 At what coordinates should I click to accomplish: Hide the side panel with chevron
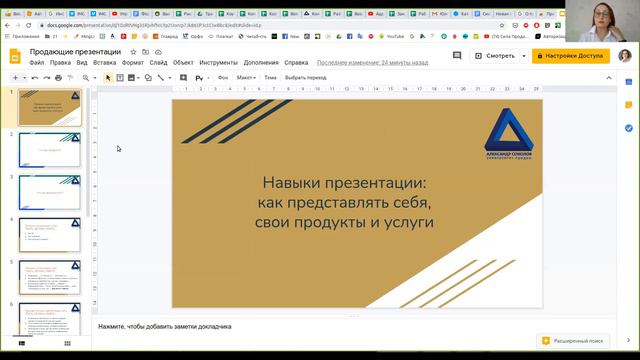click(628, 340)
